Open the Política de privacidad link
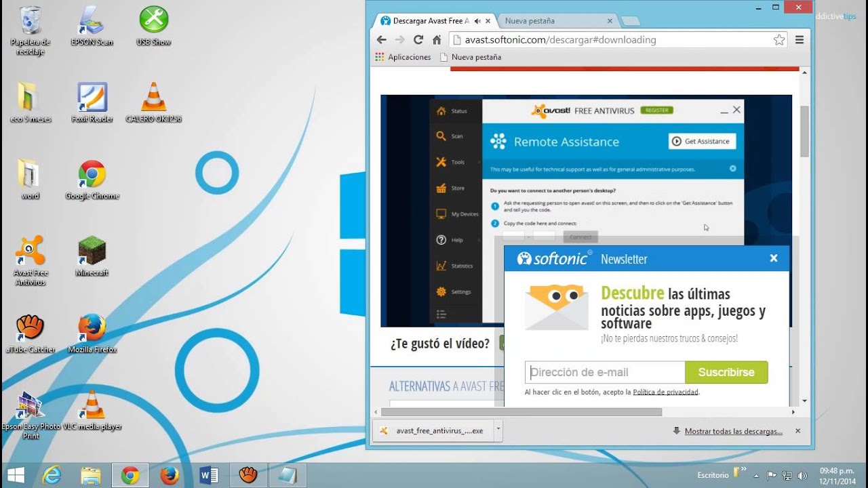 tap(665, 392)
